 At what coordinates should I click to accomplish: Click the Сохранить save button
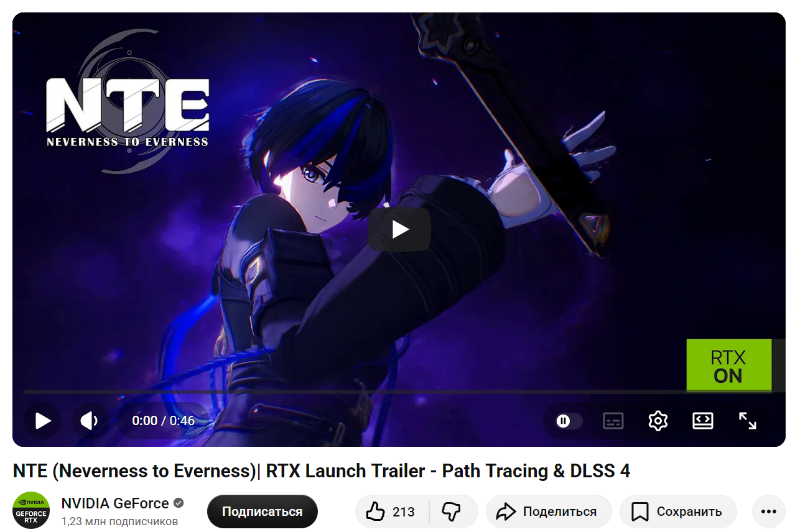pyautogui.click(x=678, y=511)
